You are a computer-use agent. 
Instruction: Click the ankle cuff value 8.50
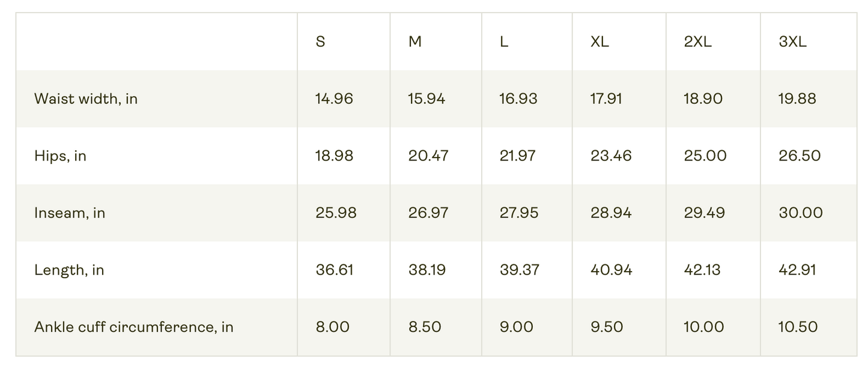tap(425, 327)
